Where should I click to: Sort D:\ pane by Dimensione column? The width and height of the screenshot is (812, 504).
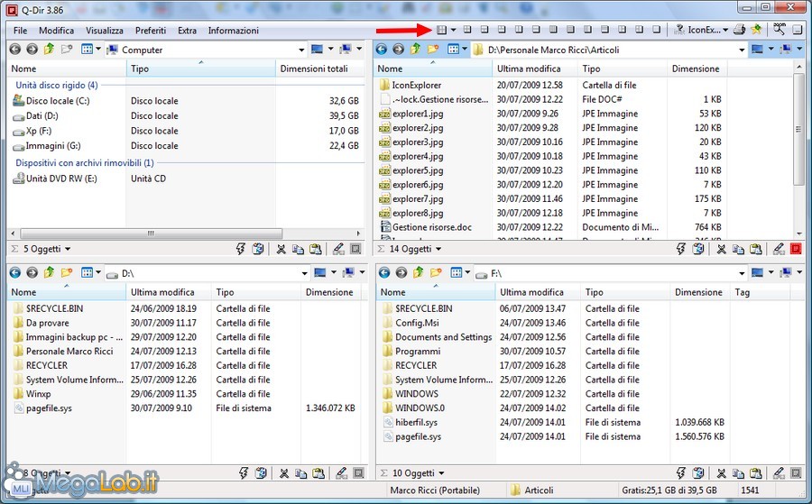332,292
